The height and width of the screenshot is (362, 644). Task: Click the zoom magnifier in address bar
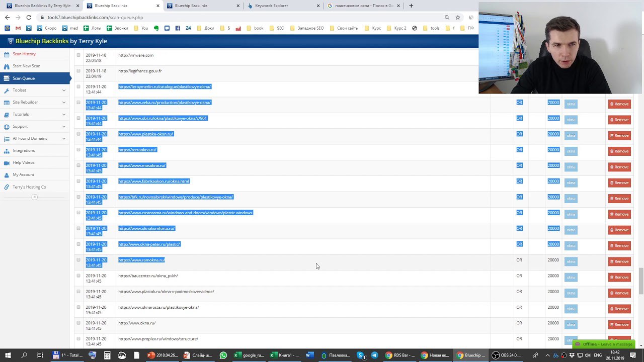[x=447, y=17]
